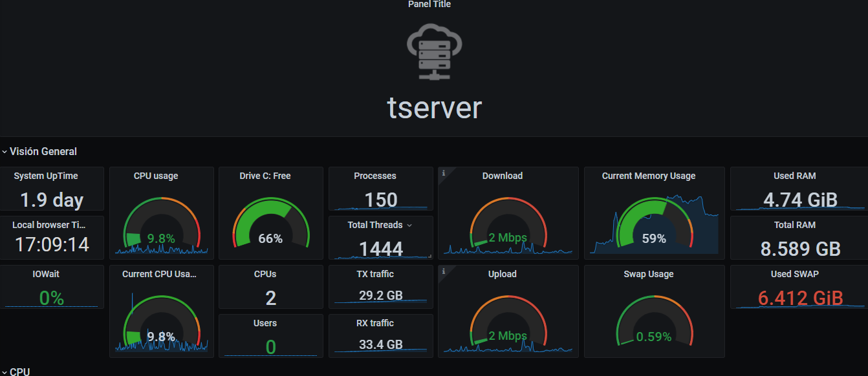
Task: Click the Used SWAP 6.412 GiB value
Action: [x=800, y=298]
